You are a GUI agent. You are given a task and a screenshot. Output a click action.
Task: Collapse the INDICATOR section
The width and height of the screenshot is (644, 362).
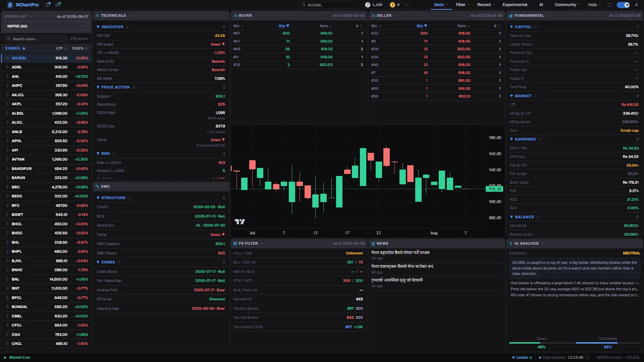[x=98, y=27]
